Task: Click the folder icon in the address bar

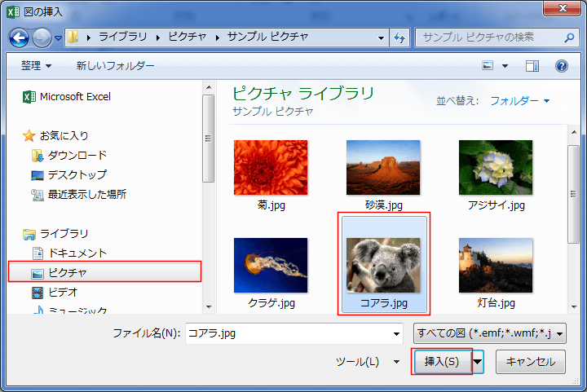Action: (x=73, y=37)
